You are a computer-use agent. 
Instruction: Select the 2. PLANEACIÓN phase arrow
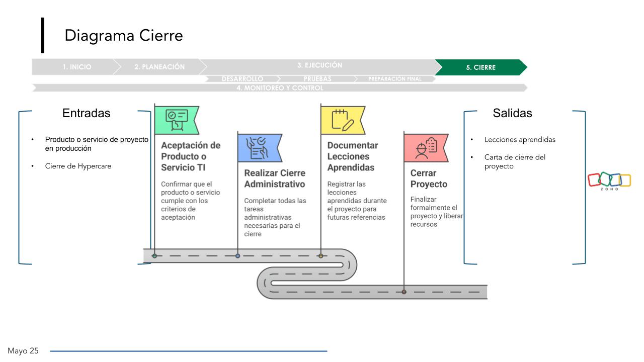tap(159, 67)
